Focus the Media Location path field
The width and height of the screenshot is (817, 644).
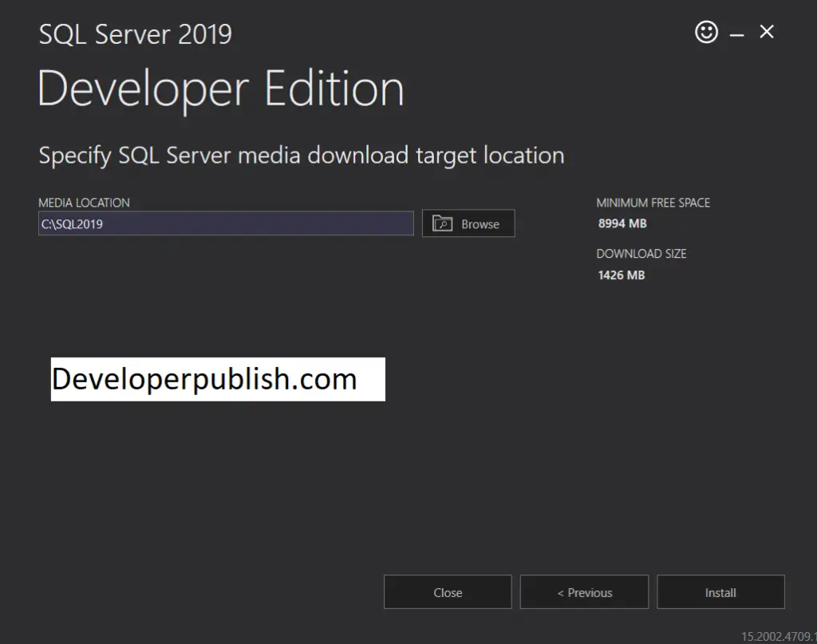226,223
